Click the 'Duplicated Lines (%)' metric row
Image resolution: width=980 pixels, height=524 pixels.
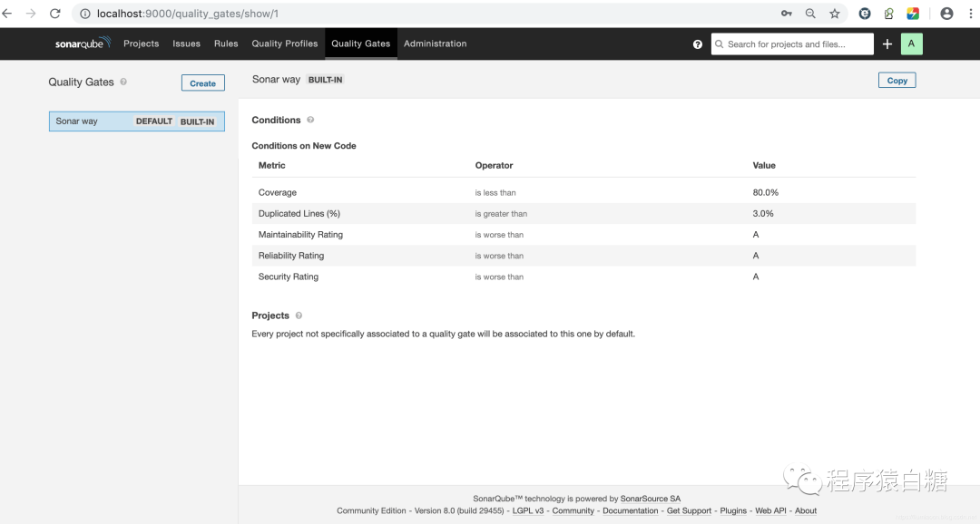click(583, 214)
